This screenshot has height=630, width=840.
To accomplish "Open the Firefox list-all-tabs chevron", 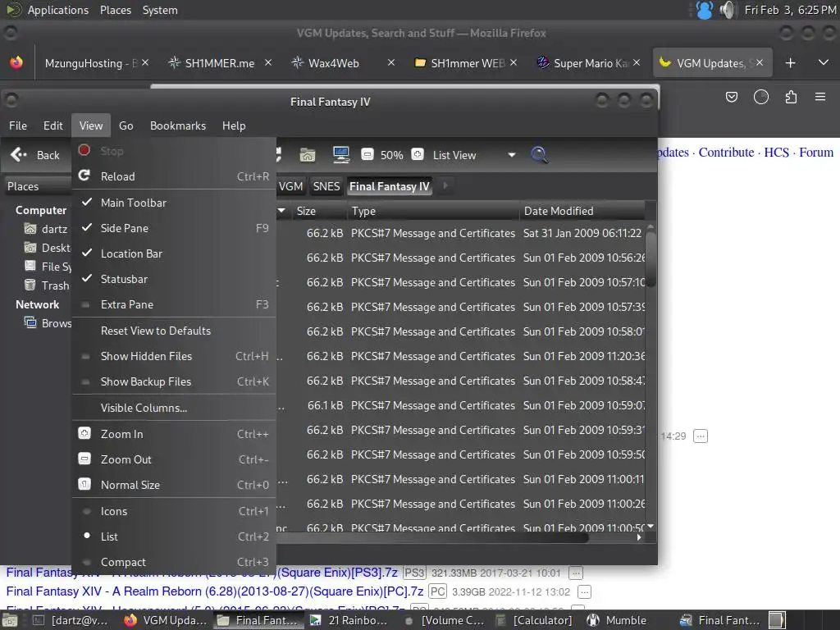I will pos(824,62).
